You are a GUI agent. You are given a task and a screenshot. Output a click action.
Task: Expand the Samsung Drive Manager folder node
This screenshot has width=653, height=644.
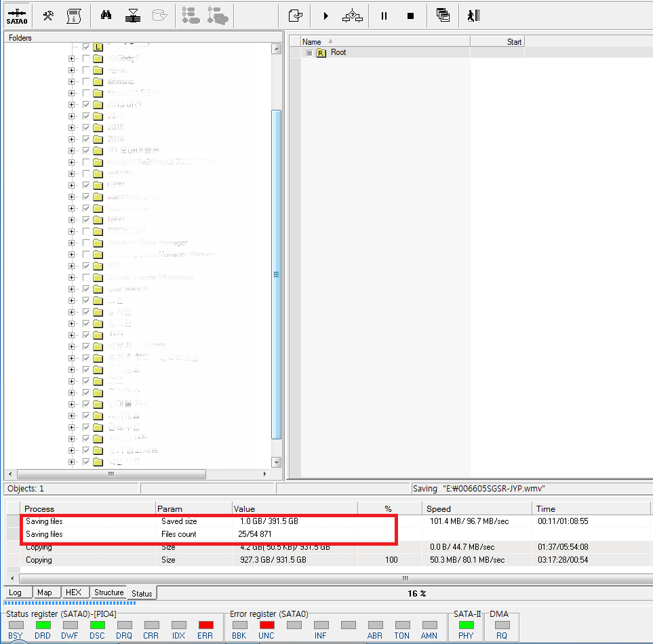point(72,243)
